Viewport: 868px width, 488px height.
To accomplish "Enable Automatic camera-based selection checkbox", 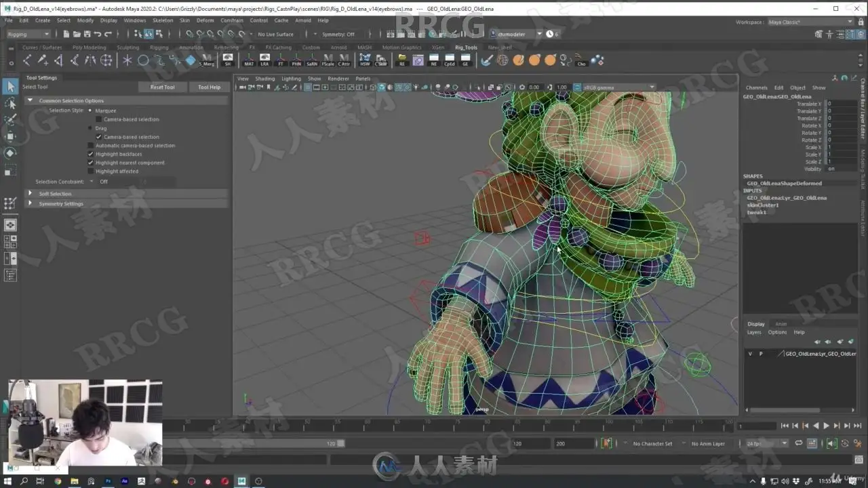I will [91, 146].
